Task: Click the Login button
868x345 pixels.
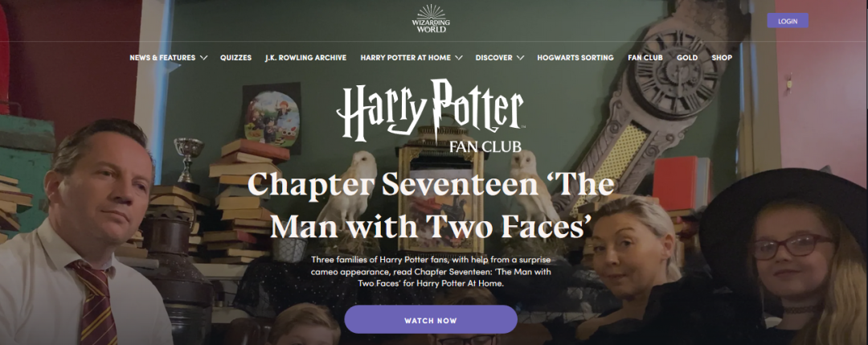Action: [787, 21]
